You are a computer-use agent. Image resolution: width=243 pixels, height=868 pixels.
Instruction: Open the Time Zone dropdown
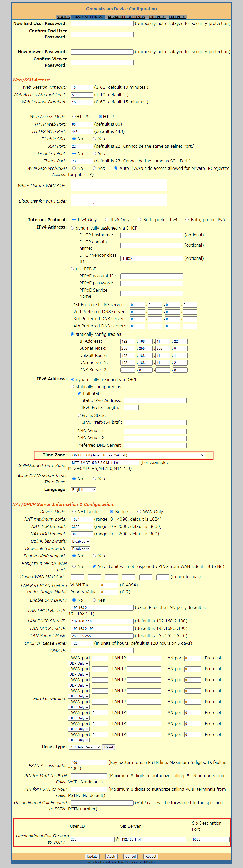tap(138, 455)
